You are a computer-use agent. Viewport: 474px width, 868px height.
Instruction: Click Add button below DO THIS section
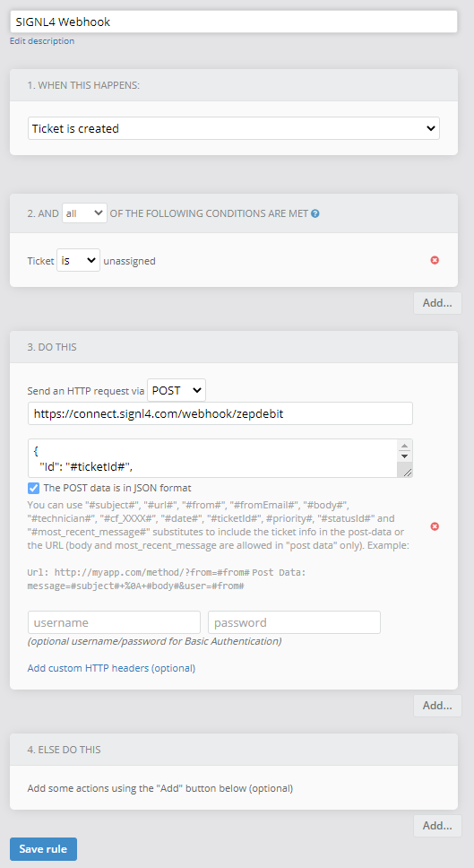(437, 705)
